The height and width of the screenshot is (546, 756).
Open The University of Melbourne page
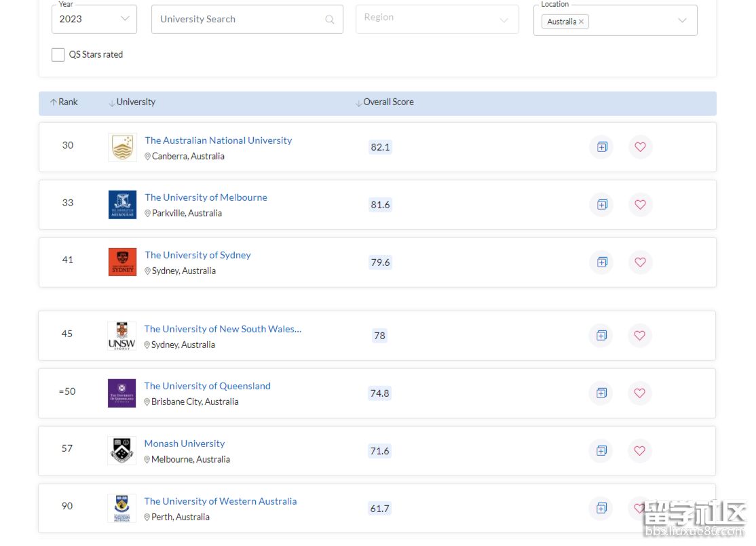coord(206,197)
